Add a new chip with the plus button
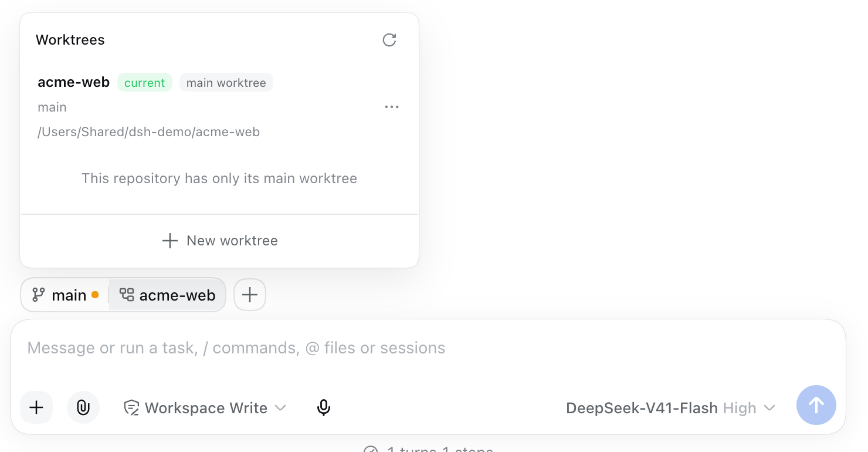Screen dimensions: 868x452 [250, 295]
